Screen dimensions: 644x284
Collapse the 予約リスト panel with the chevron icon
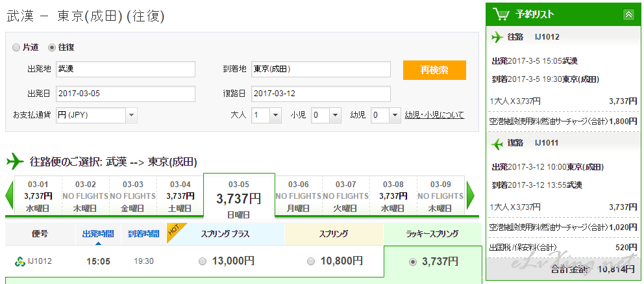pos(628,15)
